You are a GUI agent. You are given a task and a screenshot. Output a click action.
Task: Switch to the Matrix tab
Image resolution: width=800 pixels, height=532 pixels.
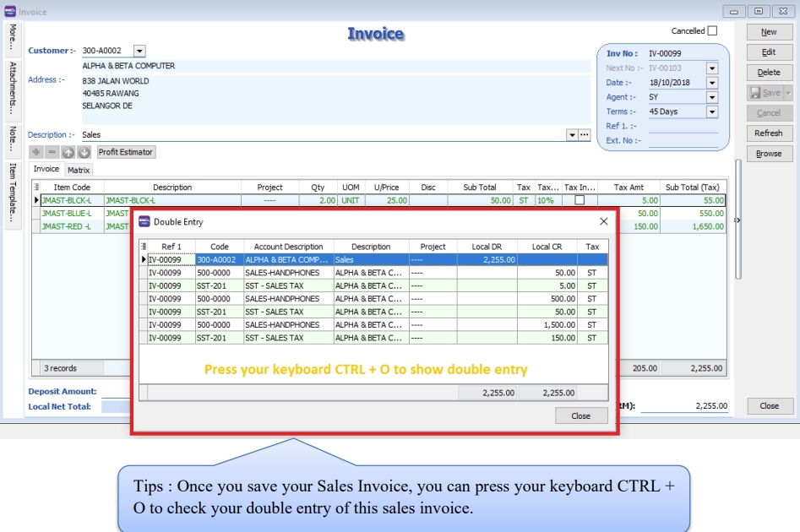(79, 170)
